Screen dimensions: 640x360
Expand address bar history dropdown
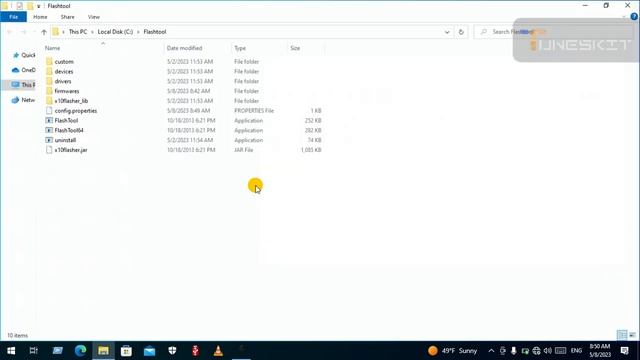point(447,32)
